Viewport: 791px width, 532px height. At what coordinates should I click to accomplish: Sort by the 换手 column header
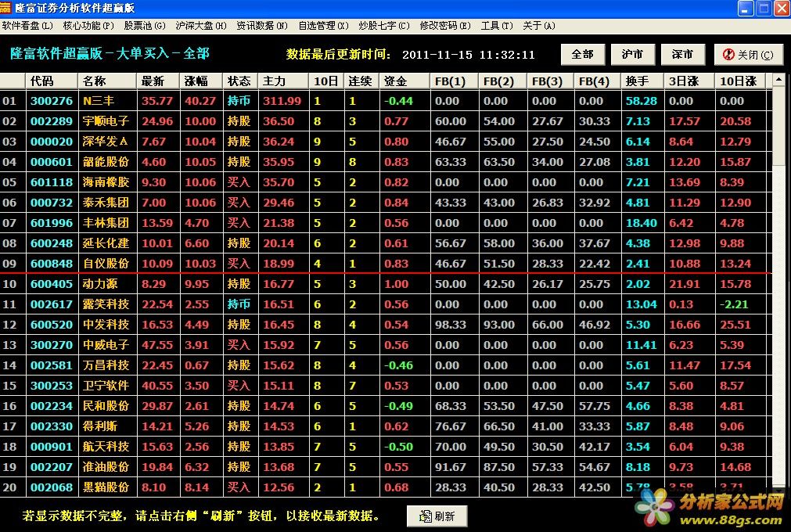pos(642,81)
